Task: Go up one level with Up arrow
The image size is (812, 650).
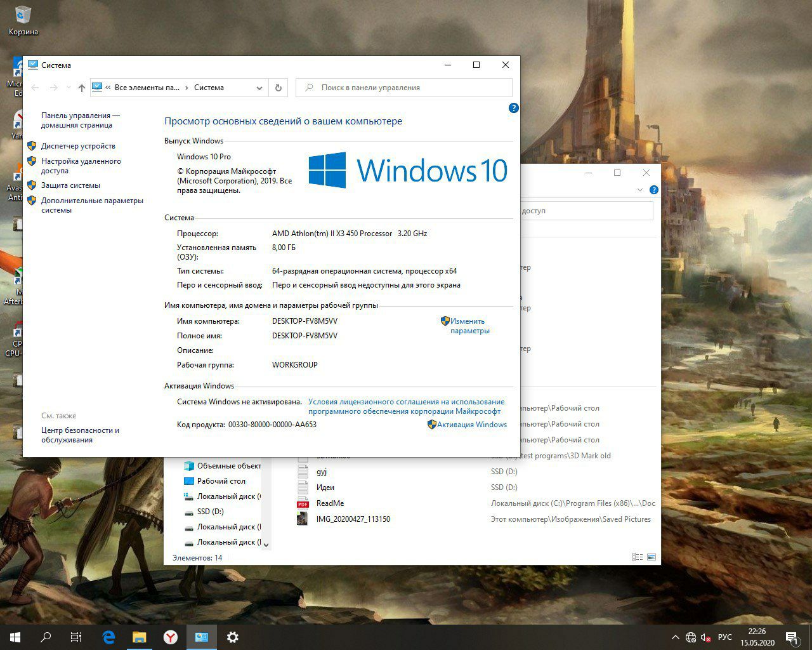Action: [81, 88]
